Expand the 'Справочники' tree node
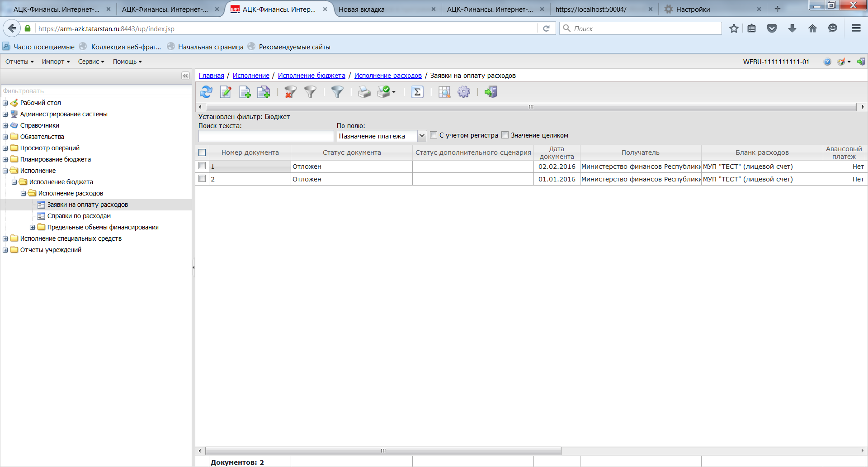The image size is (868, 467). [5, 125]
